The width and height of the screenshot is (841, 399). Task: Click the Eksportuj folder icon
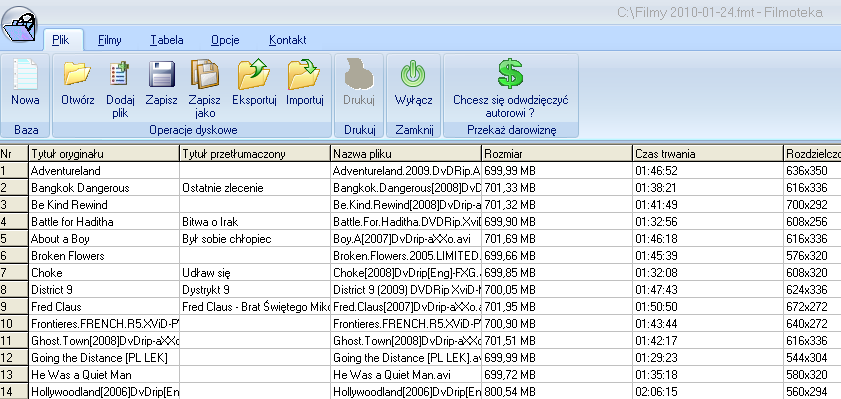[254, 74]
